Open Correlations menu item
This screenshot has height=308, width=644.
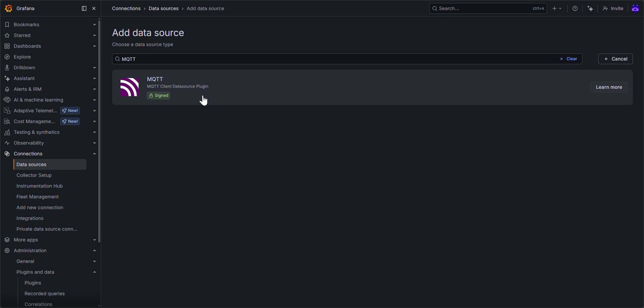(38, 304)
